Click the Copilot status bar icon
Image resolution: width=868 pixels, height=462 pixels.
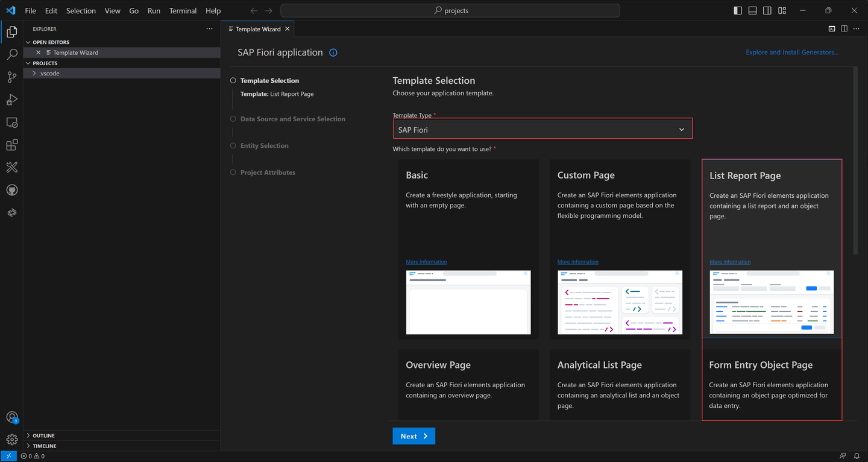[843, 456]
